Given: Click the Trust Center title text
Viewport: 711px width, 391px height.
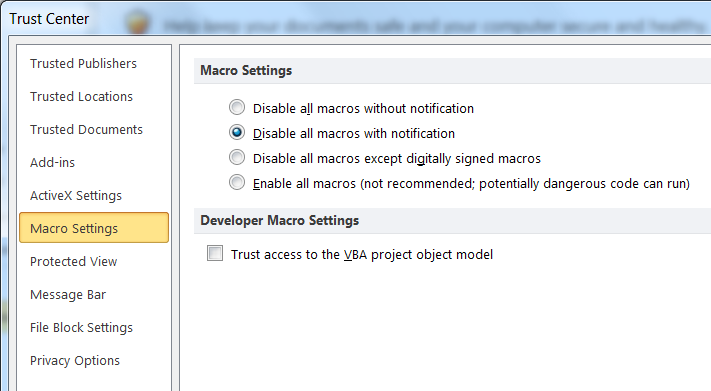Looking at the screenshot, I should click(x=49, y=19).
